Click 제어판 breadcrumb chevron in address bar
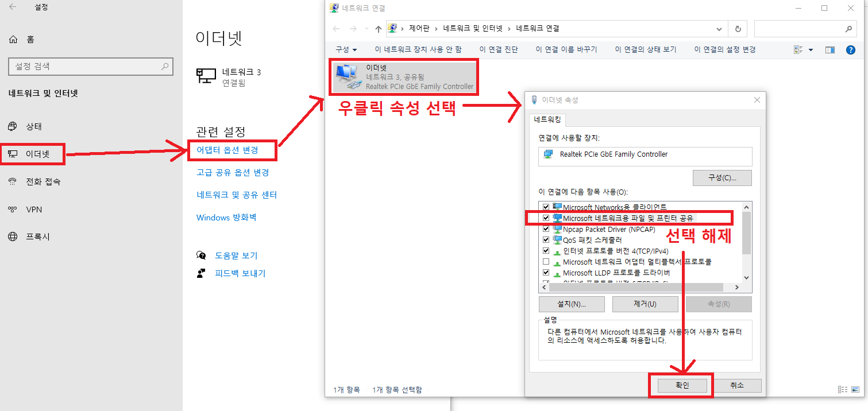Viewport: 868px width, 411px height. [436, 29]
